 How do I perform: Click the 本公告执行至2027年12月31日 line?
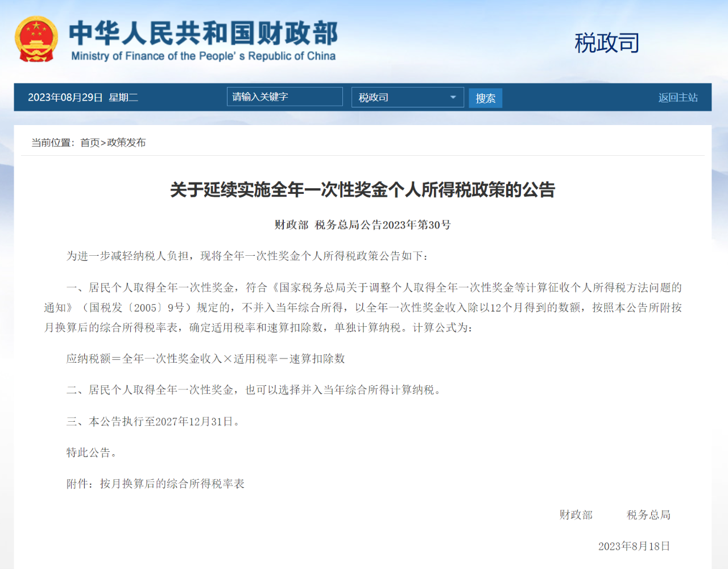154,421
